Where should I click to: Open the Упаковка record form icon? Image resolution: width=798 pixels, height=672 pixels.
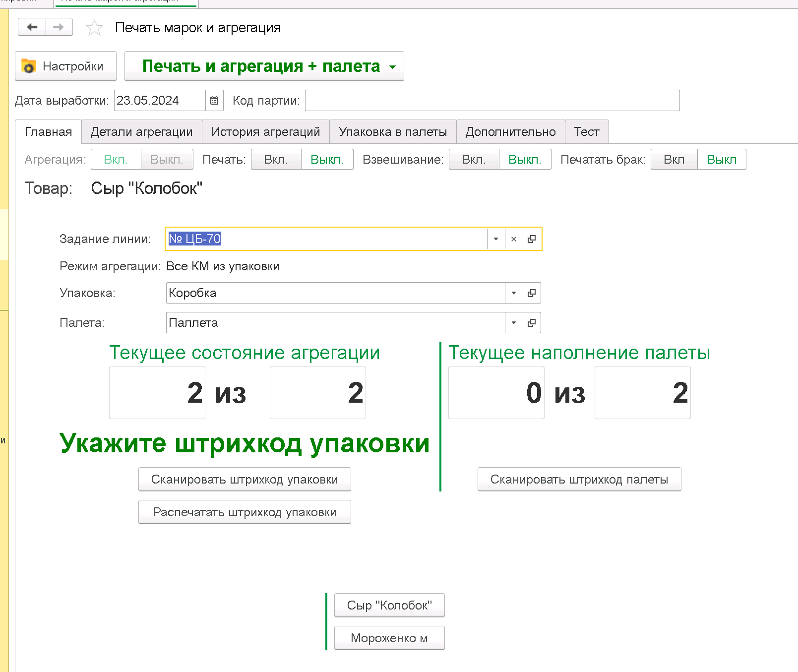[532, 293]
